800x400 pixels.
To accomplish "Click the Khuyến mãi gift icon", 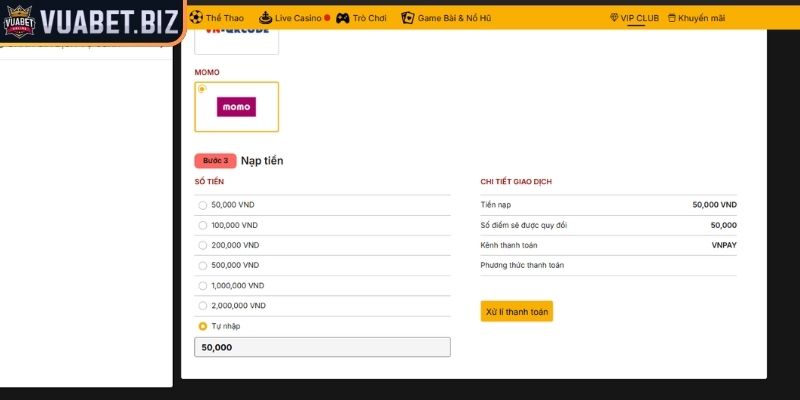I will click(x=671, y=18).
